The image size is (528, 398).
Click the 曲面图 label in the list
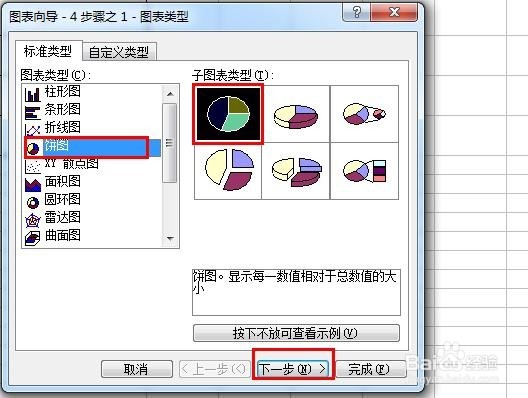(x=63, y=235)
